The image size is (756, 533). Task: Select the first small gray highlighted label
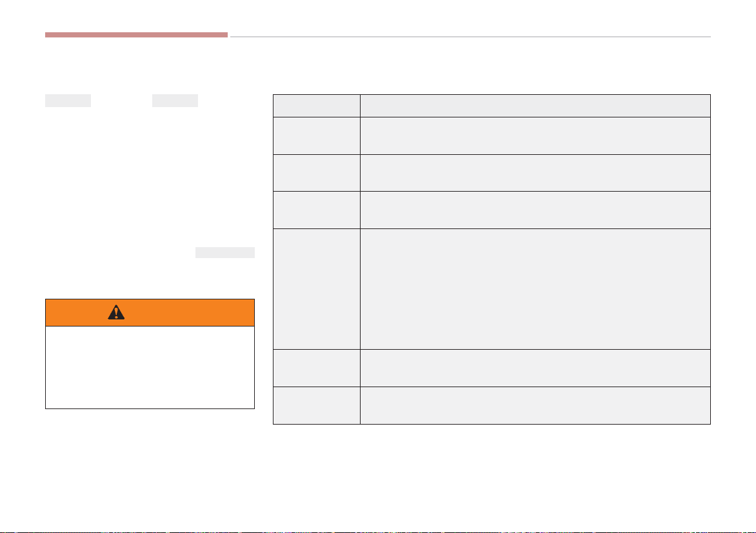68,100
